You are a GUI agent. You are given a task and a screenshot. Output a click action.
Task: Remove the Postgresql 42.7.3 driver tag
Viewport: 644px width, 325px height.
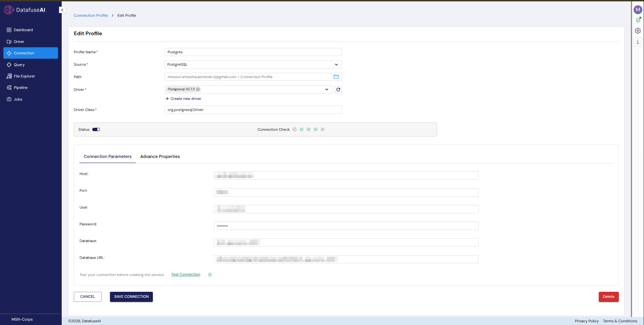[198, 89]
